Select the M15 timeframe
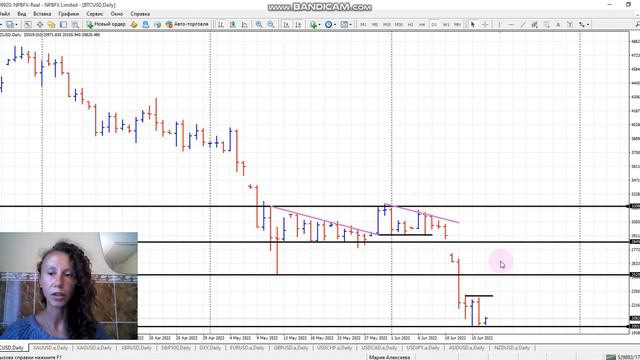640x360 pixels. click(387, 24)
